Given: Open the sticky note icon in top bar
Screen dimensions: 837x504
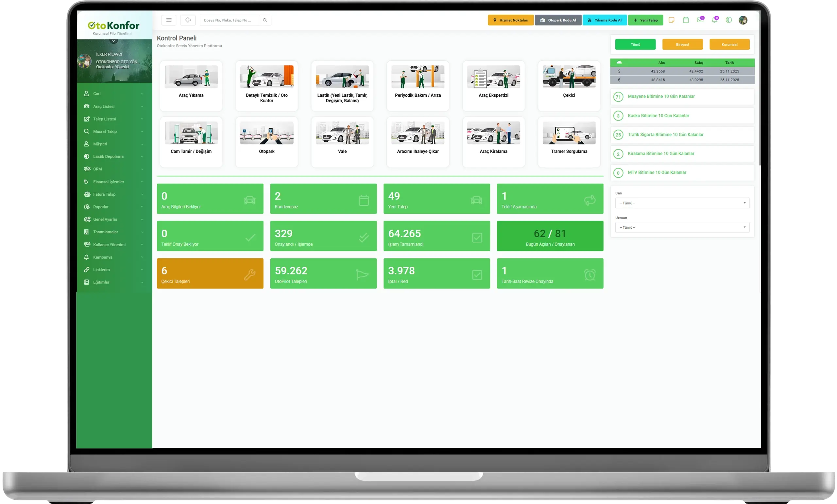Looking at the screenshot, I should point(671,20).
